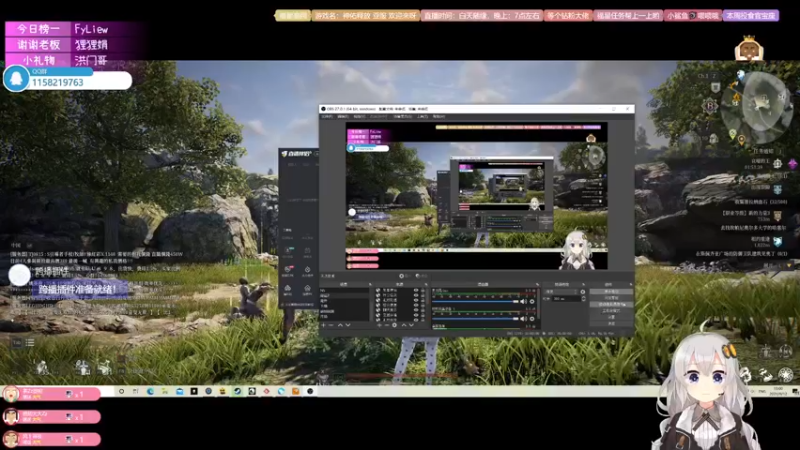Remove selected source with minus icon
This screenshot has width=800, height=450.
click(x=387, y=325)
